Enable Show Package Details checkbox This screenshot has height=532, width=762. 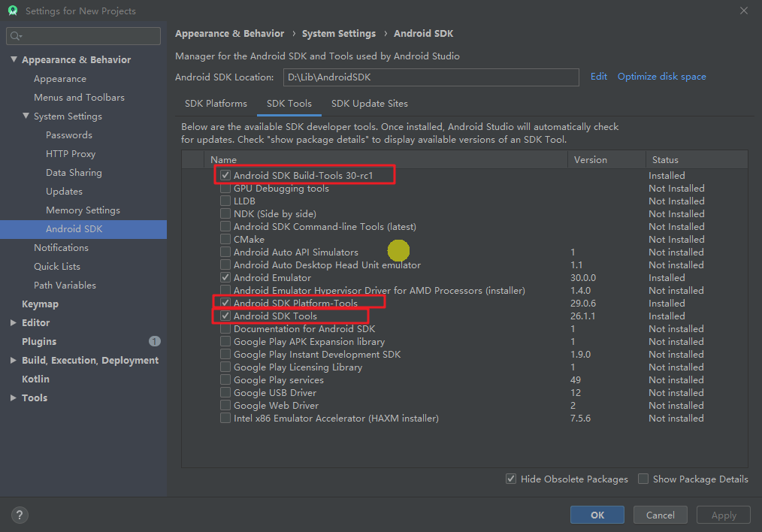pyautogui.click(x=643, y=479)
